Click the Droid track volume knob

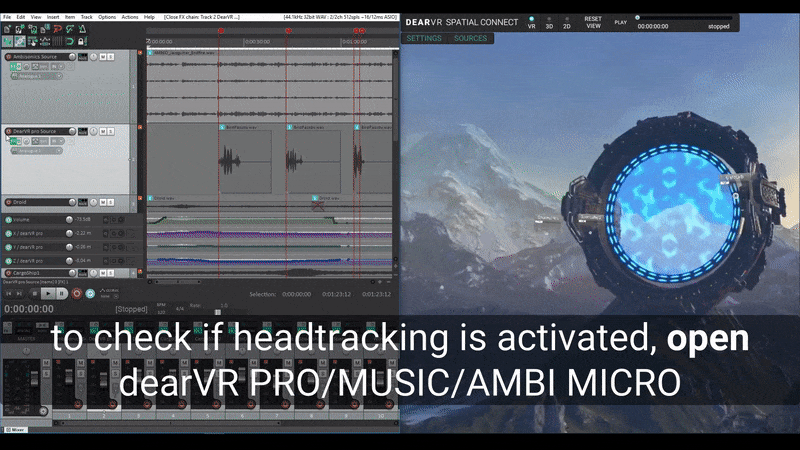72,202
